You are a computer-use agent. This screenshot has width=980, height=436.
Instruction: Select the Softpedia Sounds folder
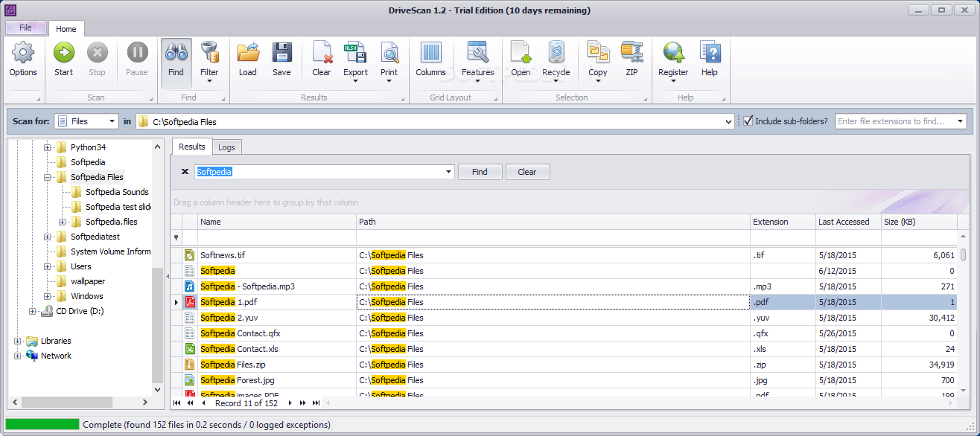[x=117, y=192]
